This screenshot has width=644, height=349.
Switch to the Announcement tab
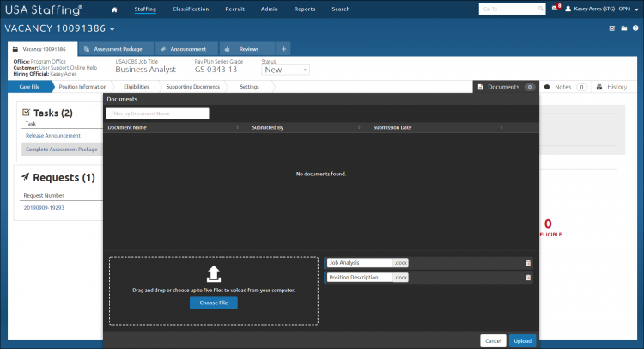187,49
